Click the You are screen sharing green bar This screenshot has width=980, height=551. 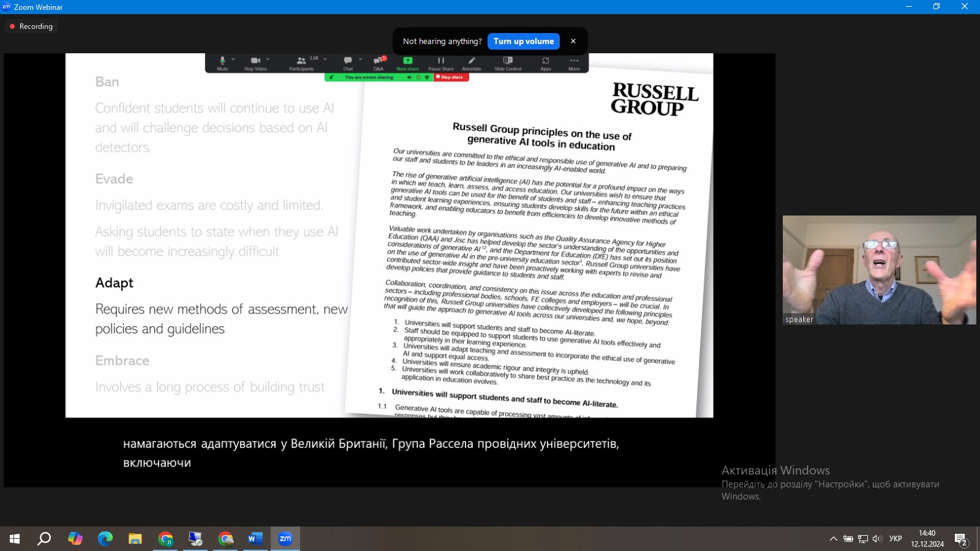[x=379, y=77]
